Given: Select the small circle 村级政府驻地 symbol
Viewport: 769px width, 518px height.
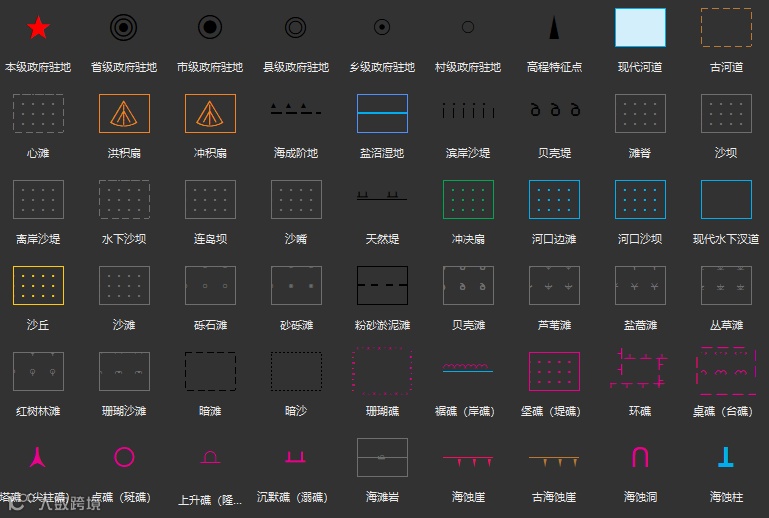Looking at the screenshot, I should tap(468, 27).
